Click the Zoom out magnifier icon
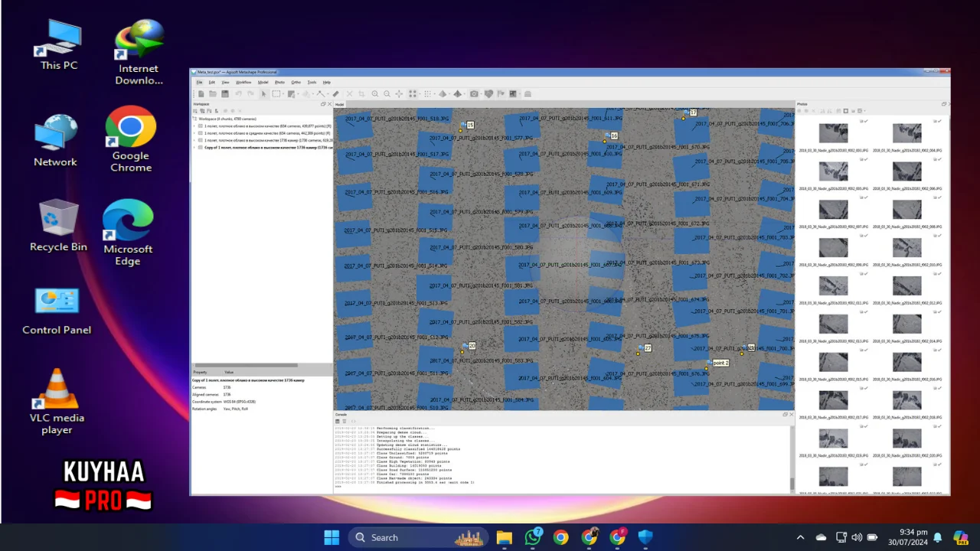The height and width of the screenshot is (551, 980). coord(387,94)
